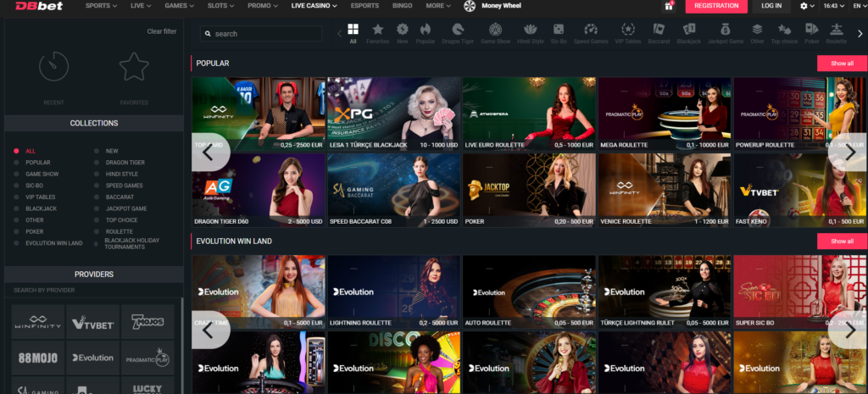Expand the GAMES dropdown menu
868x394 pixels.
(x=180, y=6)
